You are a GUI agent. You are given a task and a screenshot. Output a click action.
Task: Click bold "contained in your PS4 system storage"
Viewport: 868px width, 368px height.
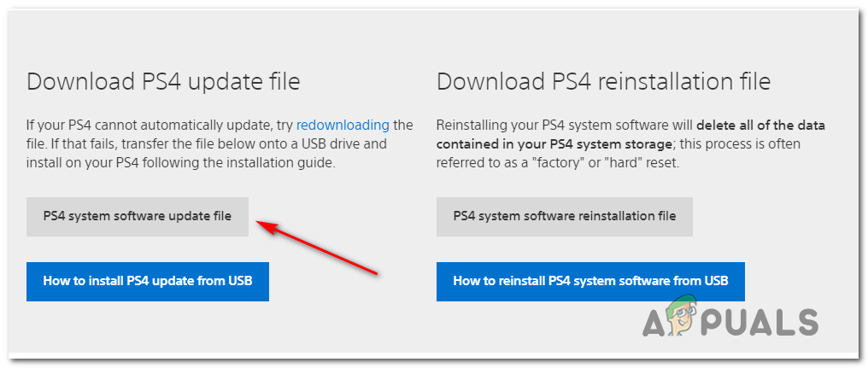pos(553,143)
